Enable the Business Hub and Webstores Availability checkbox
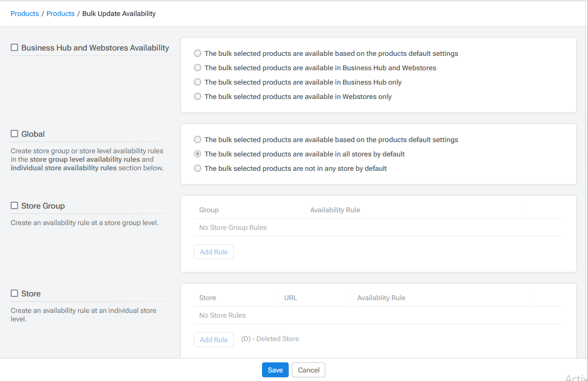 click(x=14, y=47)
